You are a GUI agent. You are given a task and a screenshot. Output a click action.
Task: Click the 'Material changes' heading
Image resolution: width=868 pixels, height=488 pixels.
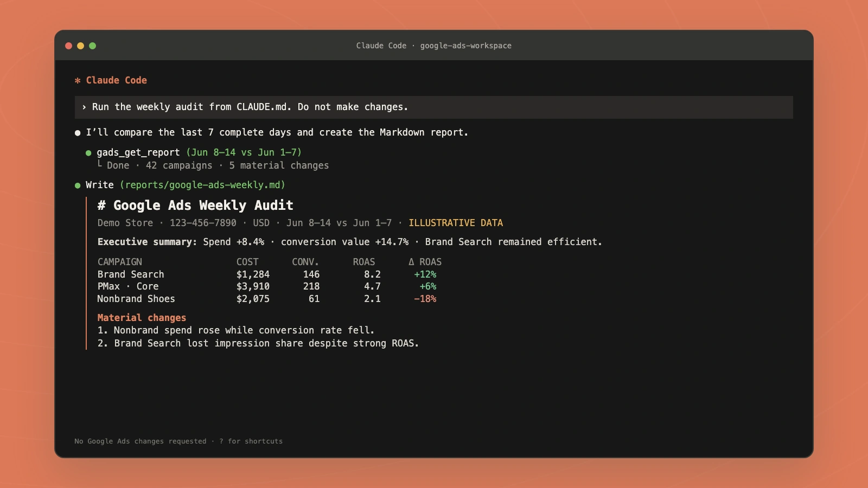(142, 318)
